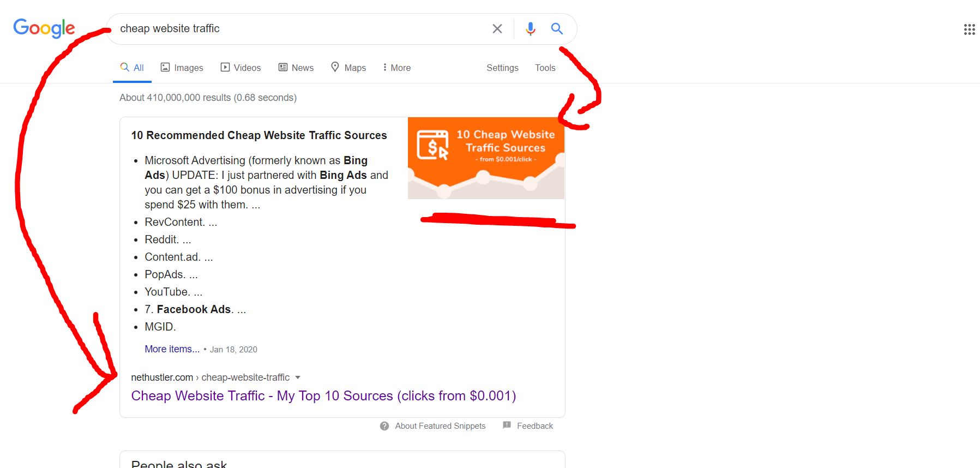
Task: Click the 'Reddit.' list item
Action: 167,239
